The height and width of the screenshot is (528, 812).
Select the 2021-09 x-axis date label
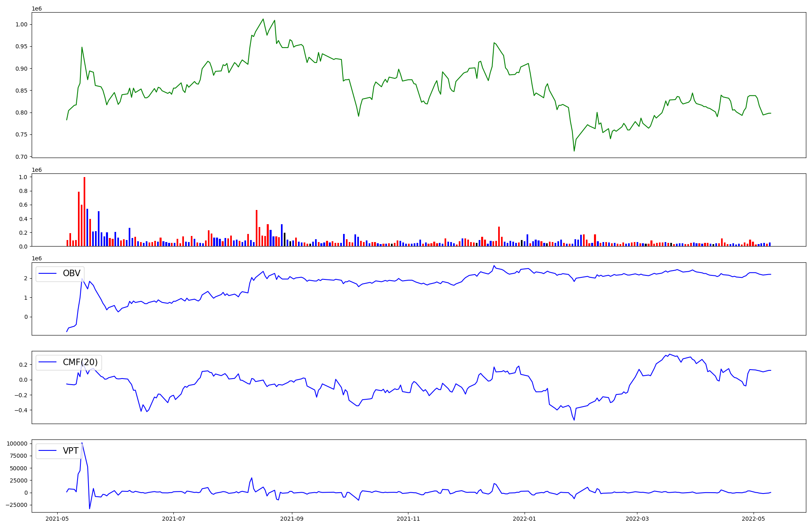(292, 519)
